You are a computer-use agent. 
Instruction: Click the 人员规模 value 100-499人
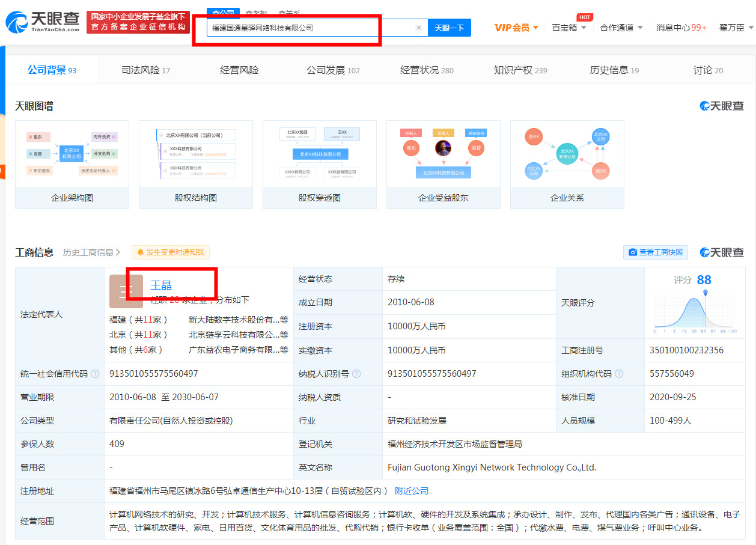[671, 421]
